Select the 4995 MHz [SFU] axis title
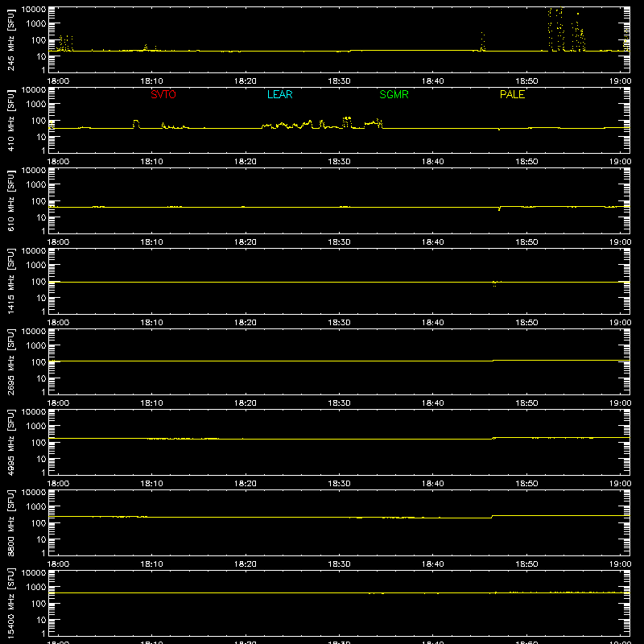Image resolution: width=644 pixels, height=644 pixels. click(x=11, y=442)
